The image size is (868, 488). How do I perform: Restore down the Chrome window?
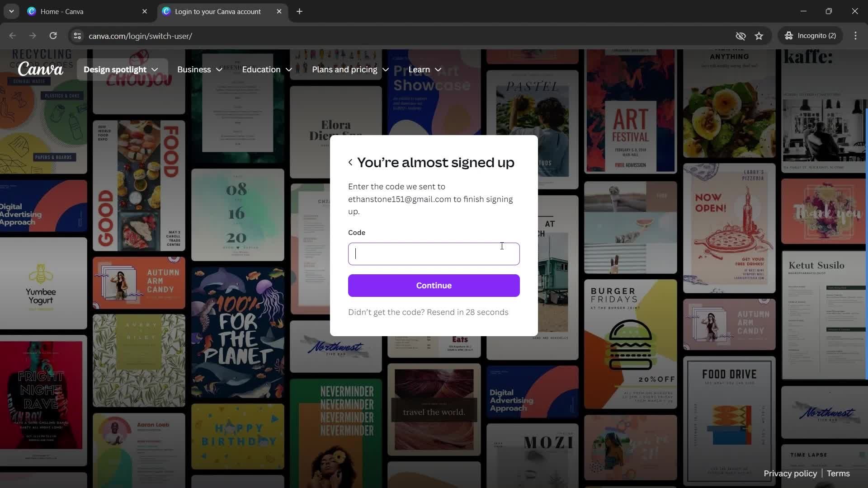pyautogui.click(x=829, y=11)
